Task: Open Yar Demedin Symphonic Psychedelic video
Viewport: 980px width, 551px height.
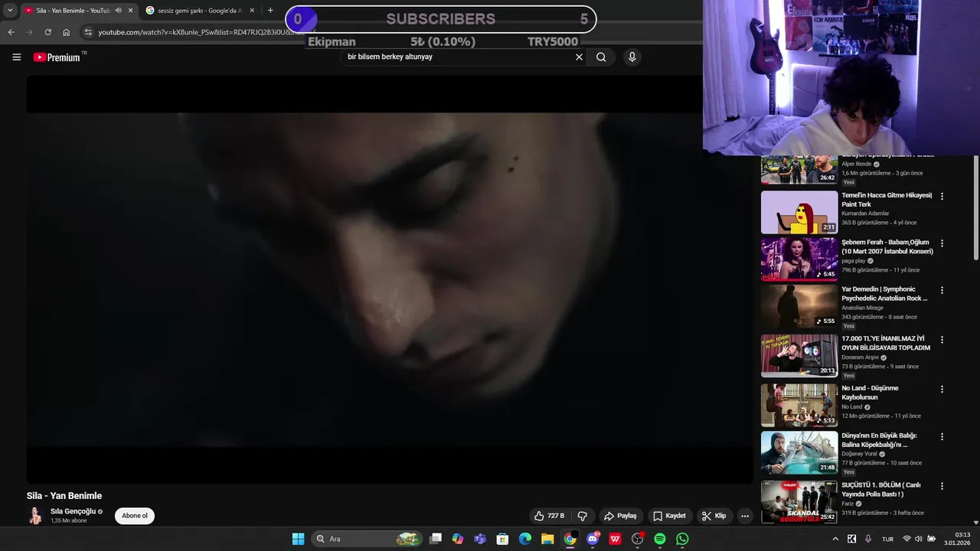Action: click(x=799, y=306)
